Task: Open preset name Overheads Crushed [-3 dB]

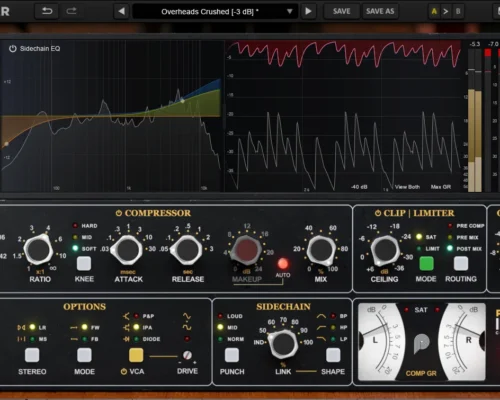Action: 210,12
